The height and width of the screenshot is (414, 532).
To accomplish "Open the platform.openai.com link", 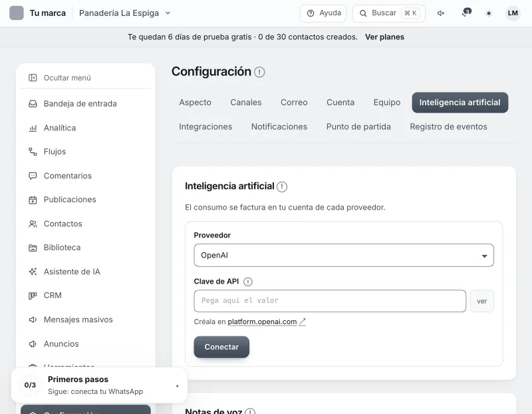I will click(262, 321).
